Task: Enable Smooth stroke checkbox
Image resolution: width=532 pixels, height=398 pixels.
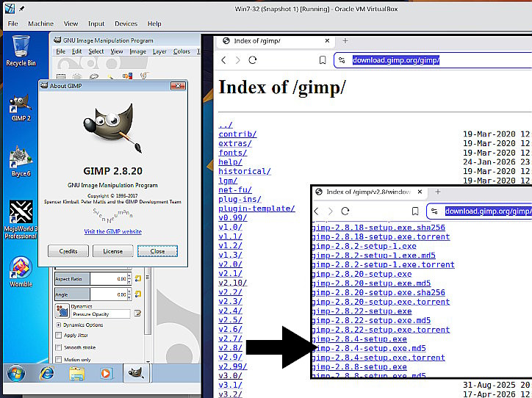Action: pos(58,347)
